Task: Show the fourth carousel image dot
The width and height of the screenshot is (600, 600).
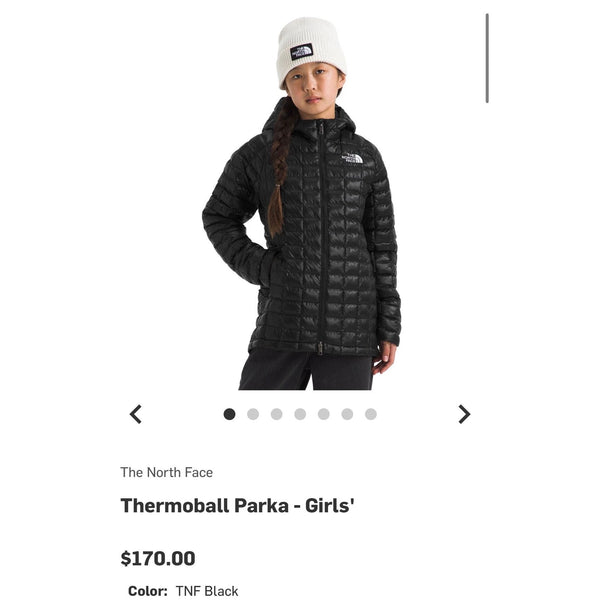Action: (300, 414)
